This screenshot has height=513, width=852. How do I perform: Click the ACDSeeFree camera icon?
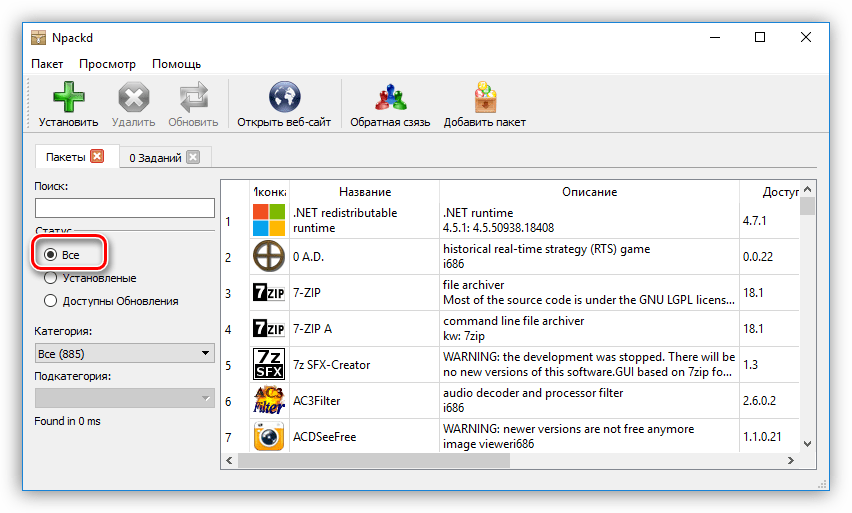click(x=268, y=437)
